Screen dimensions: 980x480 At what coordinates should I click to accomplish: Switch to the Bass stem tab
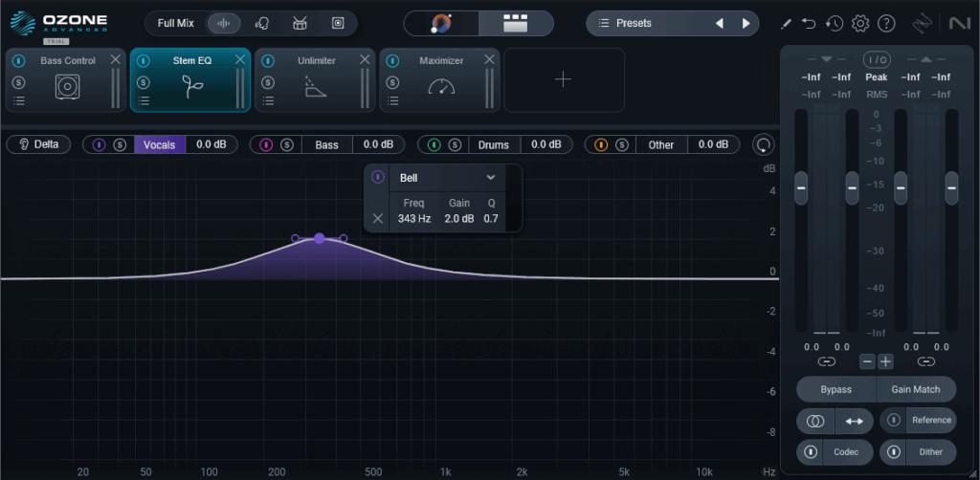pos(326,144)
